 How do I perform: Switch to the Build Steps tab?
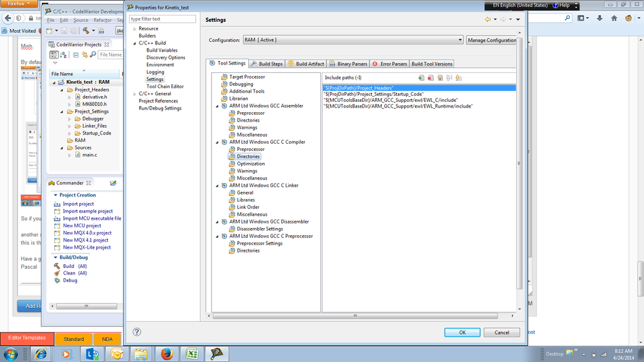pos(266,64)
